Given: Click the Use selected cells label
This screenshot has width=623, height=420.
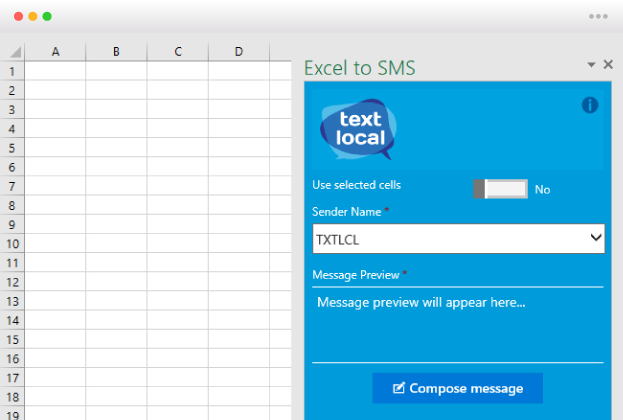Looking at the screenshot, I should 356,185.
